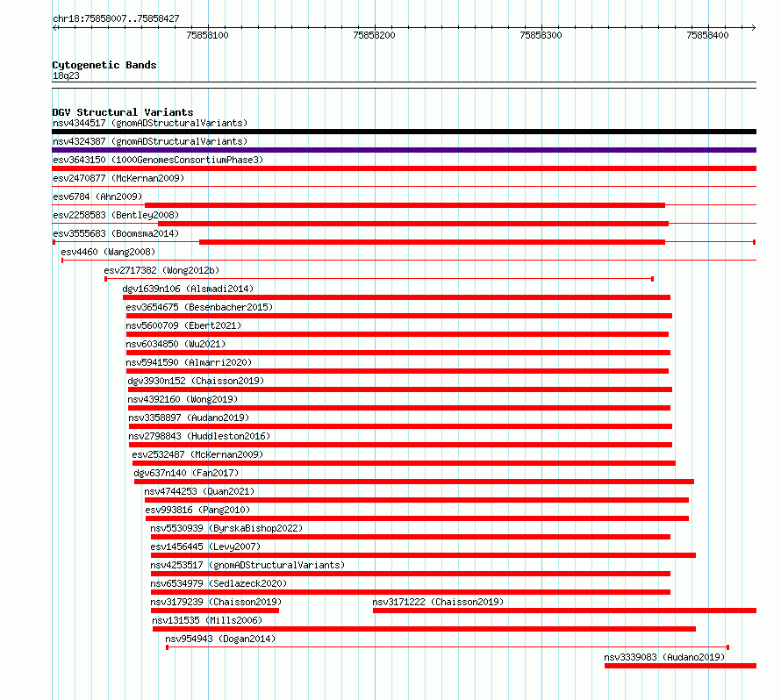Image resolution: width=781 pixels, height=700 pixels.
Task: Select nsv5941590 (Almarri2020) variant
Action: point(189,362)
